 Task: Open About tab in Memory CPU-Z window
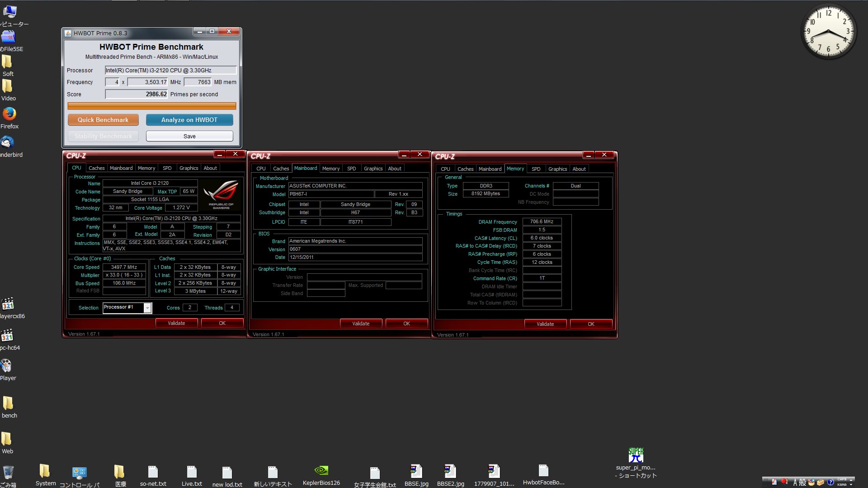(x=579, y=169)
